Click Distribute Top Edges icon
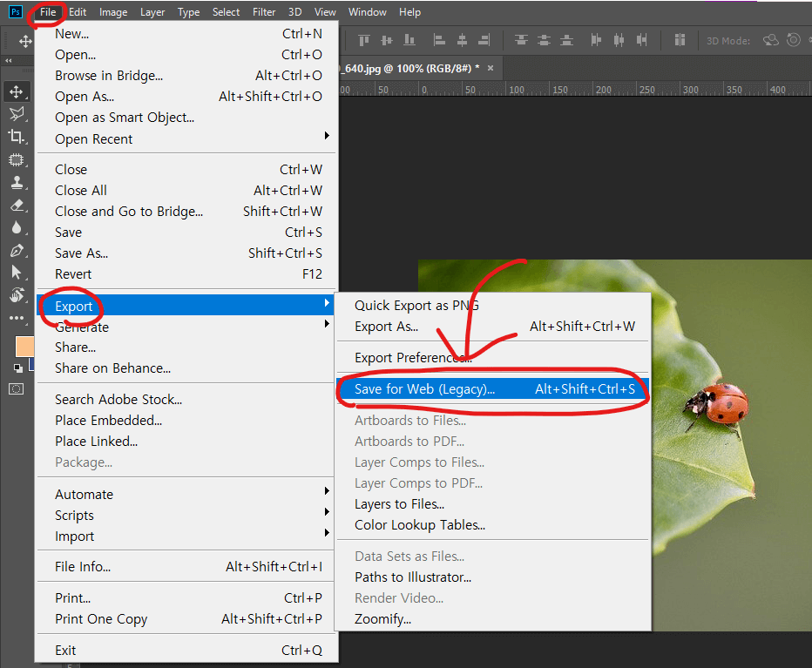The height and width of the screenshot is (668, 812). [521, 40]
